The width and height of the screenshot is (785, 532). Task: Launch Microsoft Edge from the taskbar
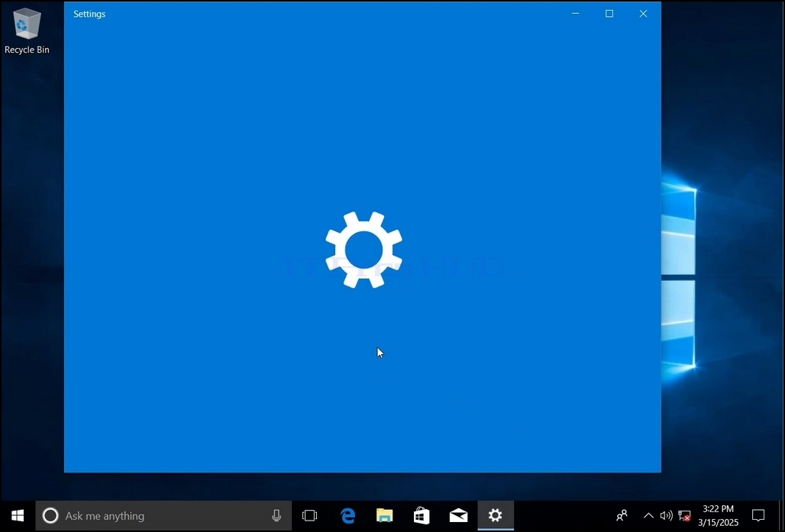tap(347, 515)
